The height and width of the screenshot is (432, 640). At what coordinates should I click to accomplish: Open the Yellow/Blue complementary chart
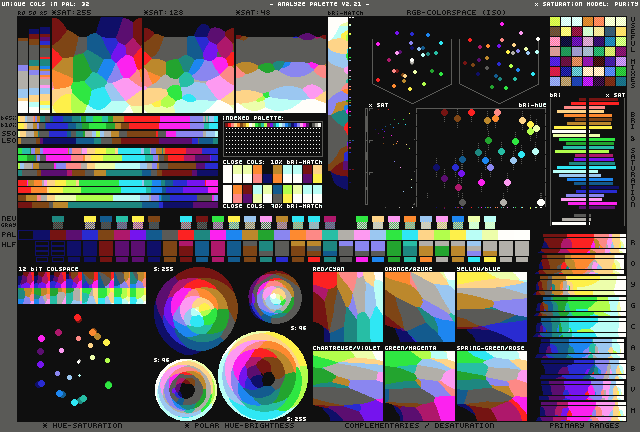(x=491, y=308)
